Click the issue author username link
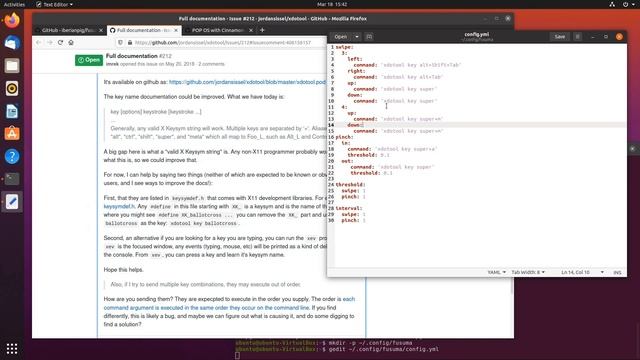Screen dimensions: 640x360 pos(112,64)
